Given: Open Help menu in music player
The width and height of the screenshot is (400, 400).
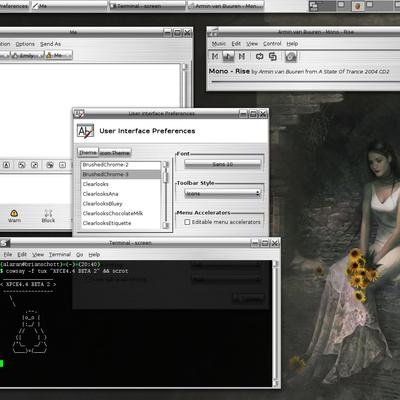Looking at the screenshot, I should (x=292, y=44).
